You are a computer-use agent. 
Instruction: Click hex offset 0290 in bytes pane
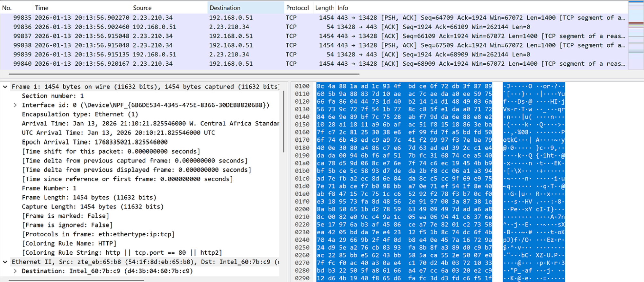coord(302,278)
